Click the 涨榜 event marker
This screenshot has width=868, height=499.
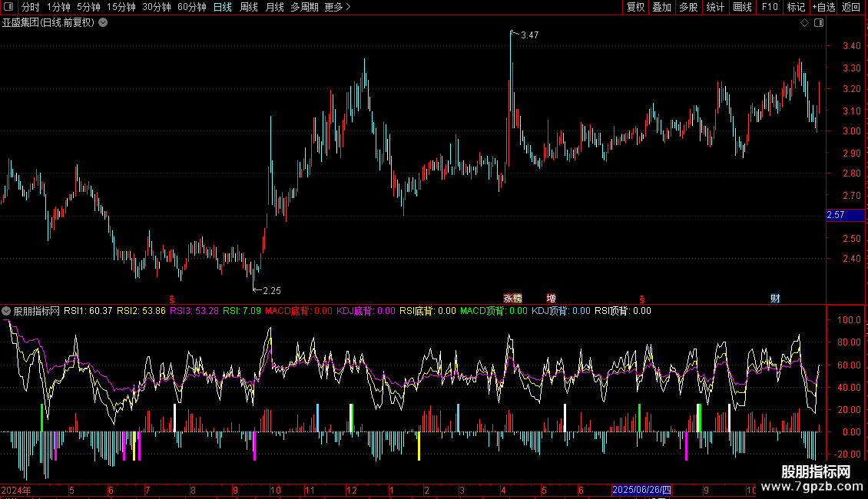[512, 299]
